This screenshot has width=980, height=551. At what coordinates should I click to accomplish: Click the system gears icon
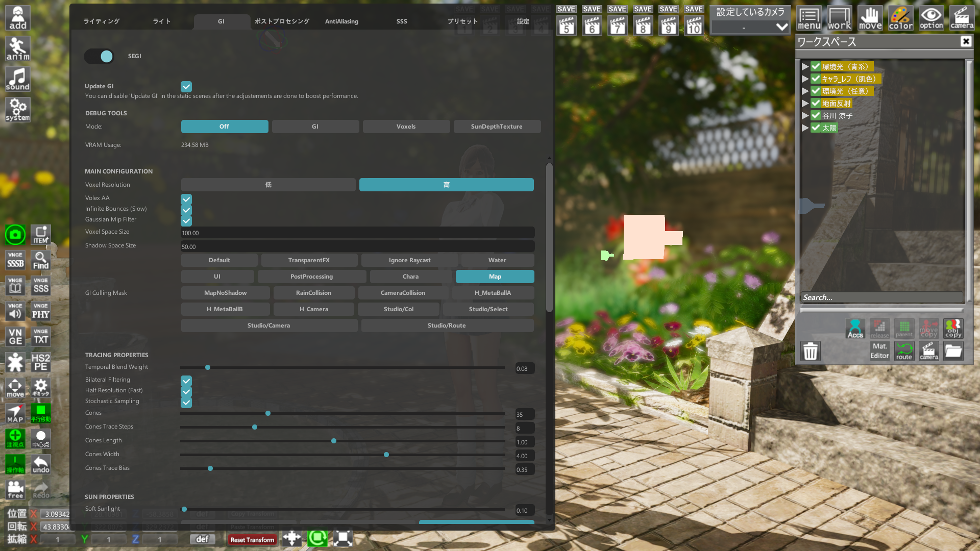tap(18, 110)
